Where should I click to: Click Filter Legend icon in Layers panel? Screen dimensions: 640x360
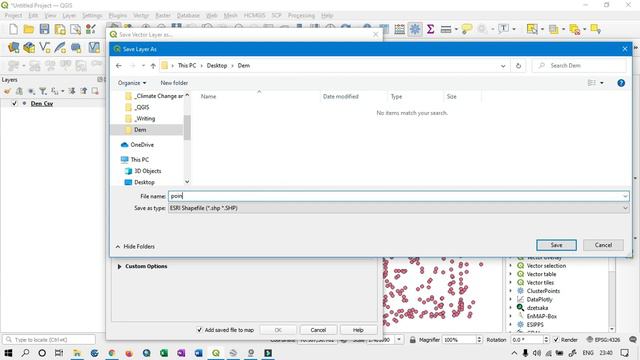(43, 91)
